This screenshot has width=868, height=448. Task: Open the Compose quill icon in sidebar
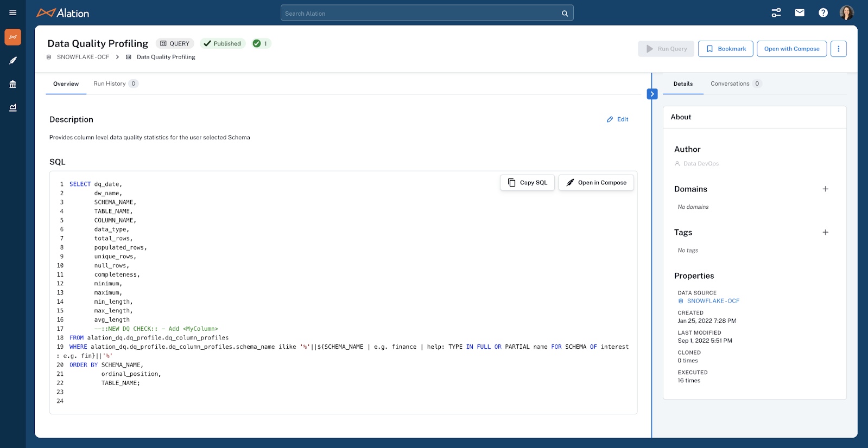click(x=13, y=60)
